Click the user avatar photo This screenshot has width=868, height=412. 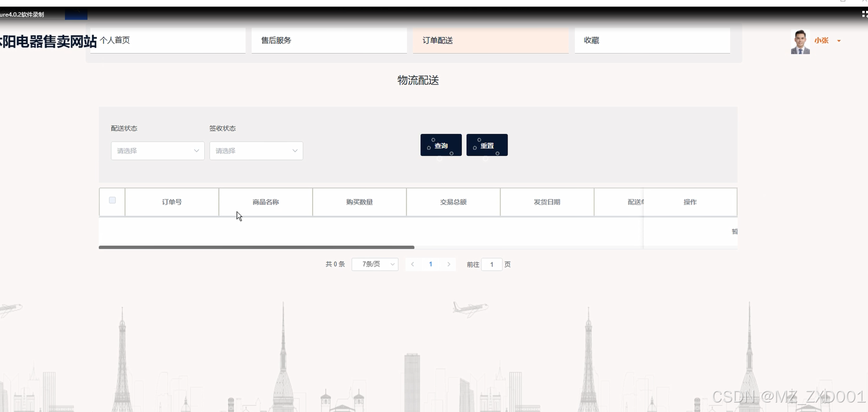[800, 42]
